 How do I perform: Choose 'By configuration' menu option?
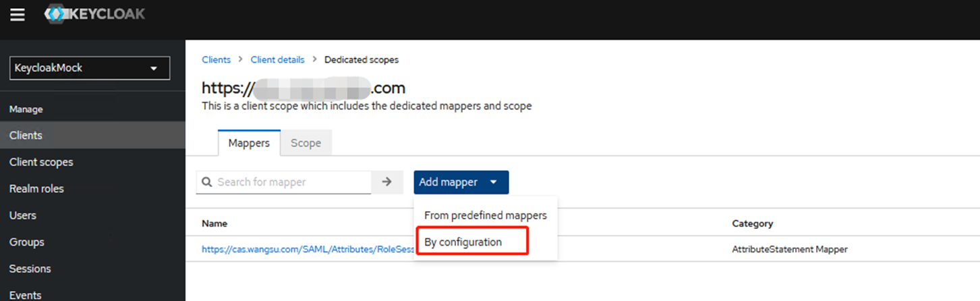[x=463, y=242]
